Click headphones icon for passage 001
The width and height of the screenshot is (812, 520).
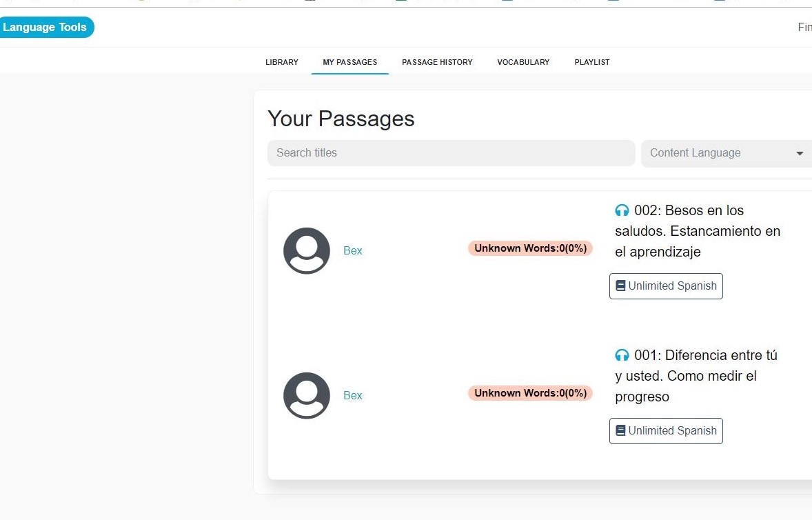(x=622, y=355)
